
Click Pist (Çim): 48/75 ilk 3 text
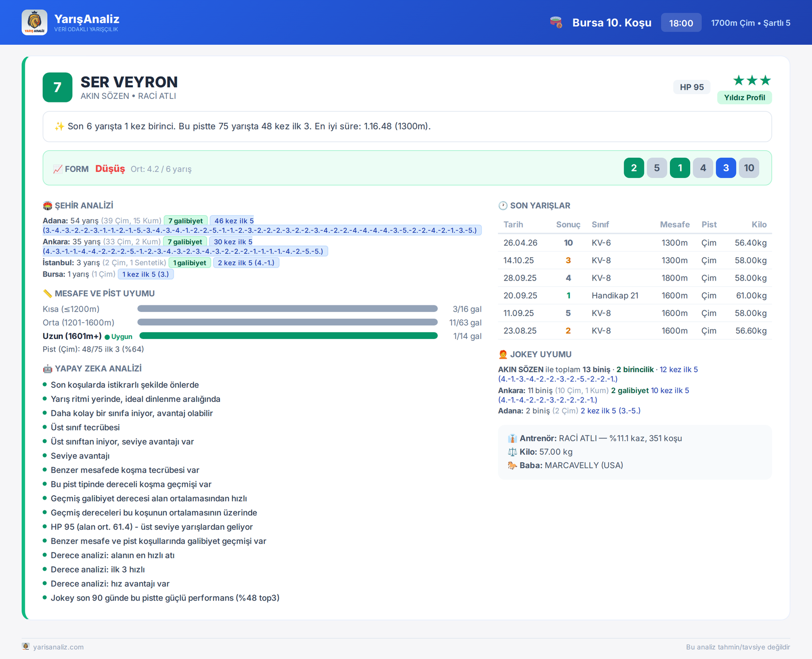tap(93, 349)
